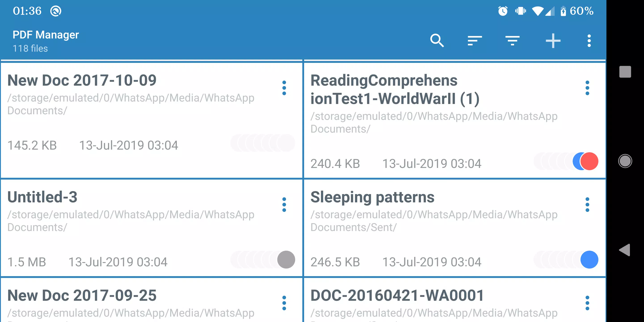The height and width of the screenshot is (322, 644).
Task: Add a new PDF with plus icon
Action: [x=553, y=40]
